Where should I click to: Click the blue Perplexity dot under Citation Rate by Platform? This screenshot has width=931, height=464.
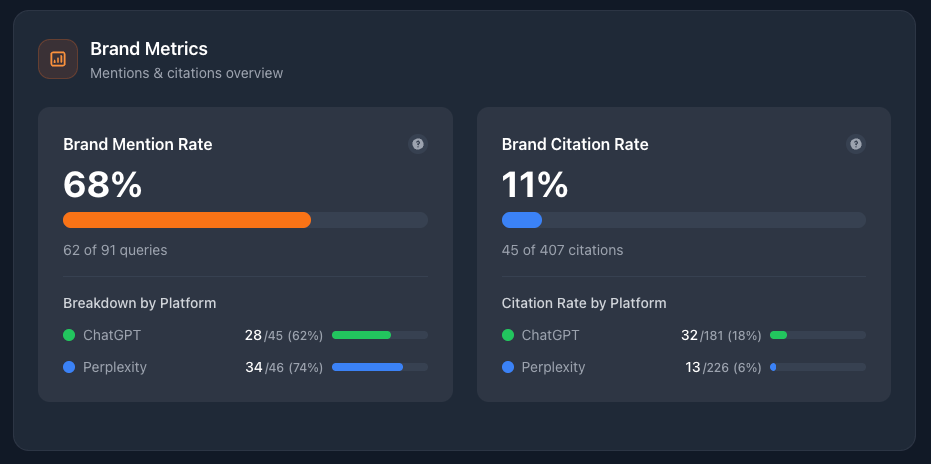507,367
